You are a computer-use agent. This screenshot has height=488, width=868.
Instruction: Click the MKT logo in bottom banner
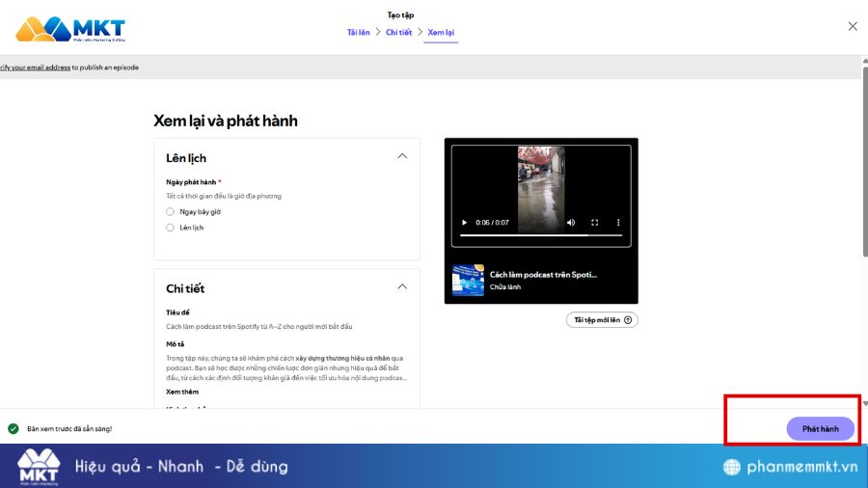tap(39, 467)
